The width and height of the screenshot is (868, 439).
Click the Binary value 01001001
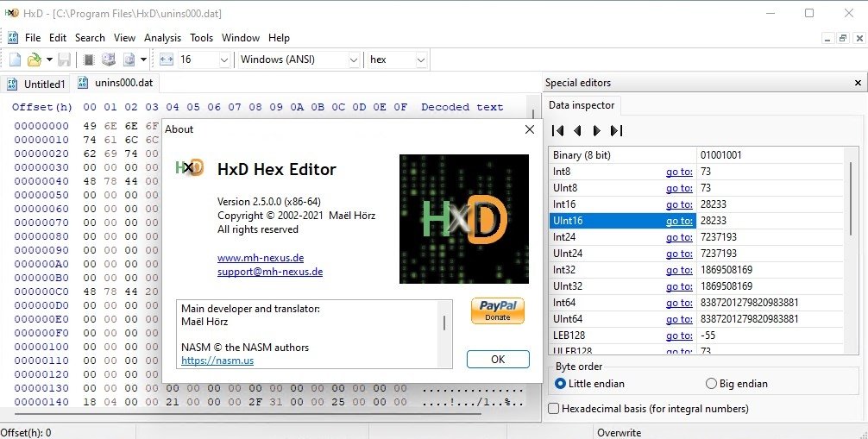[720, 155]
